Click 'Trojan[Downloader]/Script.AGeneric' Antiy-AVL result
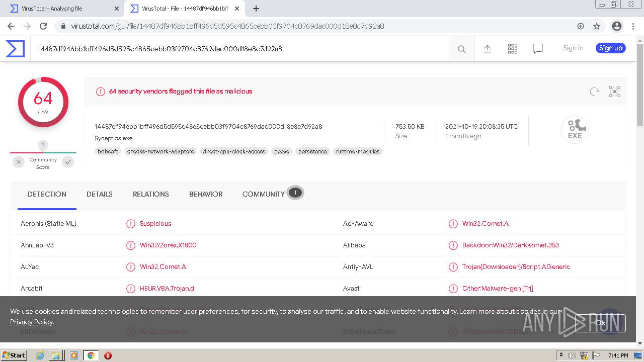 pos(516,267)
